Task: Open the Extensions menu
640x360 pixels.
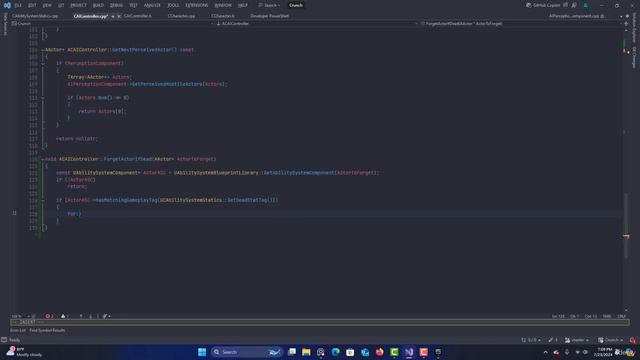Action: pos(197,5)
